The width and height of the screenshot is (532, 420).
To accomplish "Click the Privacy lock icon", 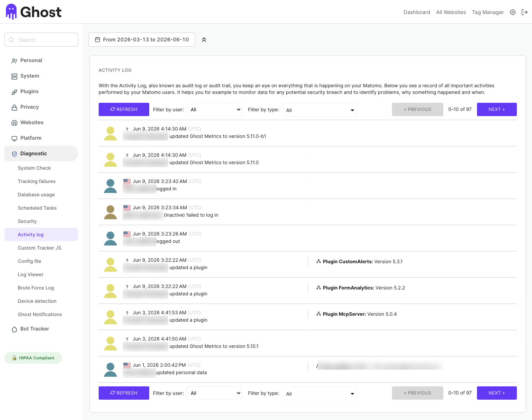I will coord(14,107).
